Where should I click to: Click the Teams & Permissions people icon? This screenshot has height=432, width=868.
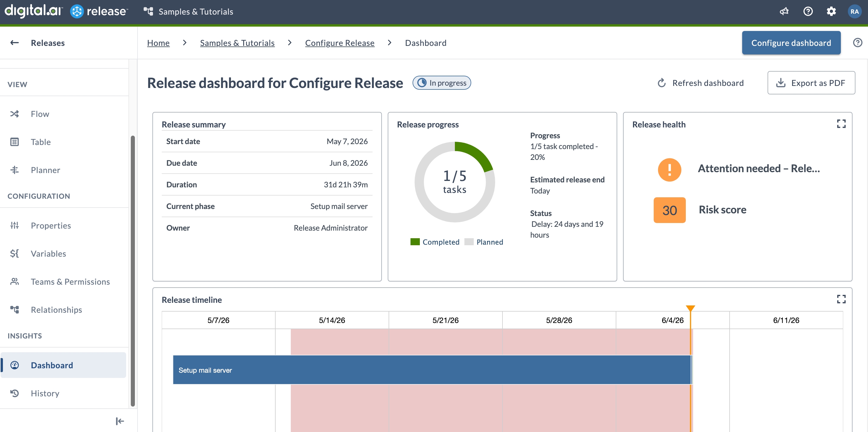click(x=15, y=281)
